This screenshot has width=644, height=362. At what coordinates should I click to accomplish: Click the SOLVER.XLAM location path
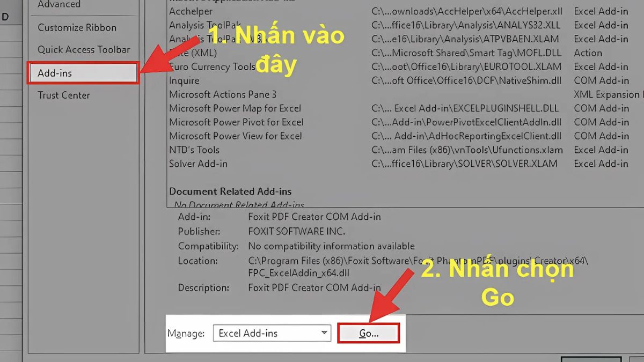pos(464,164)
